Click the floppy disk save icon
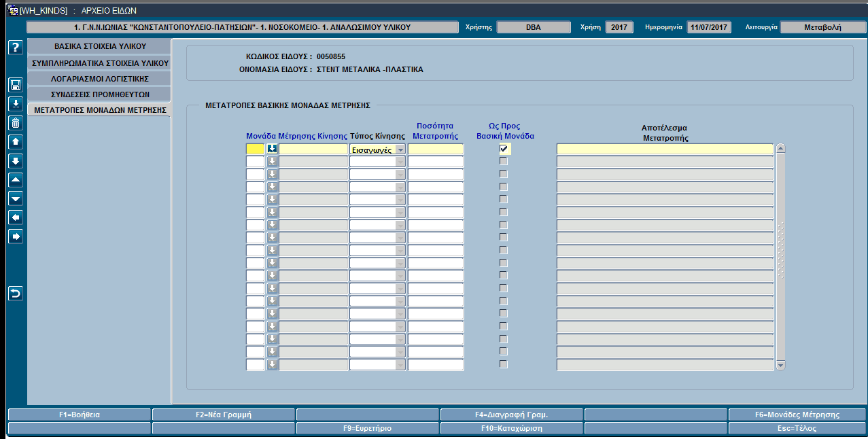 pyautogui.click(x=16, y=85)
